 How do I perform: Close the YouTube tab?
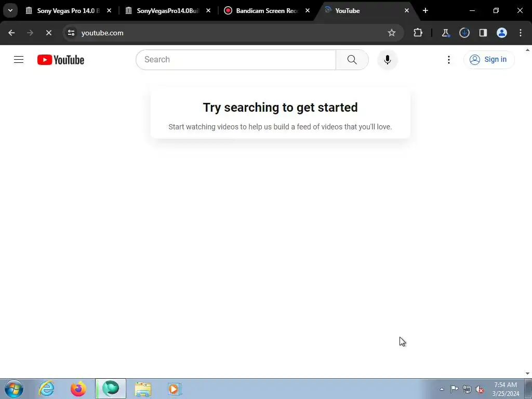[x=407, y=10]
